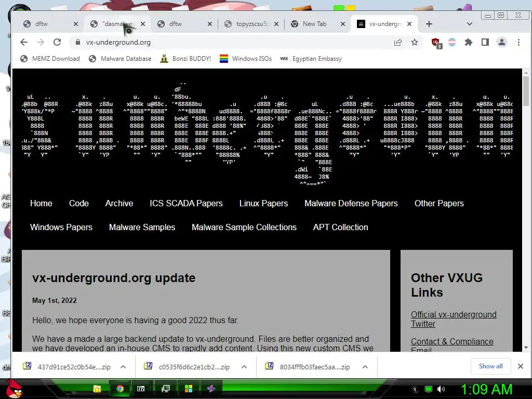Close the first dftw tab

pos(76,24)
